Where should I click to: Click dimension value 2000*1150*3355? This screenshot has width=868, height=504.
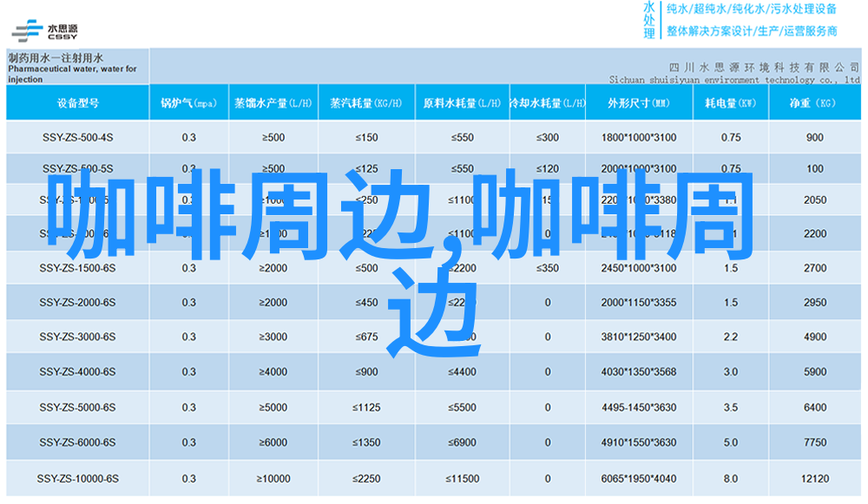click(639, 303)
